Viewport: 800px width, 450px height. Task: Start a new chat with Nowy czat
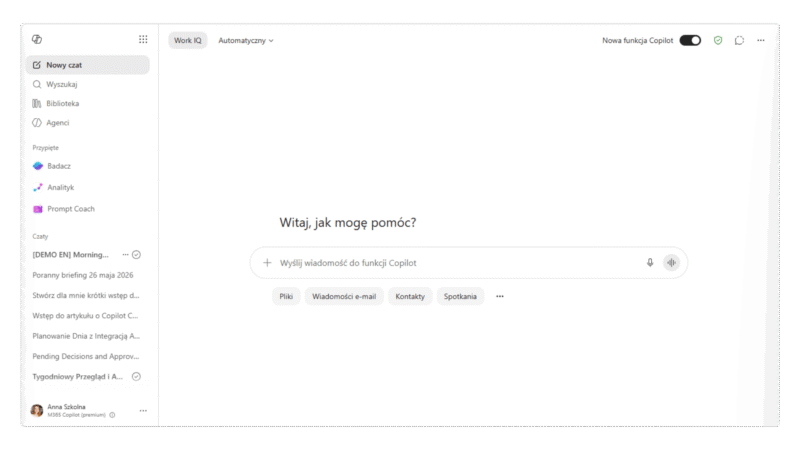tap(88, 65)
